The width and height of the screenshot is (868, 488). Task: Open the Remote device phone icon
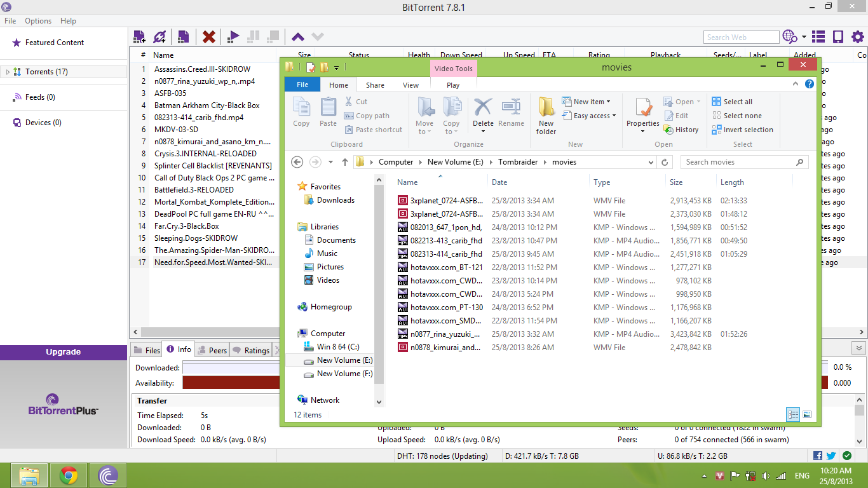click(x=838, y=37)
